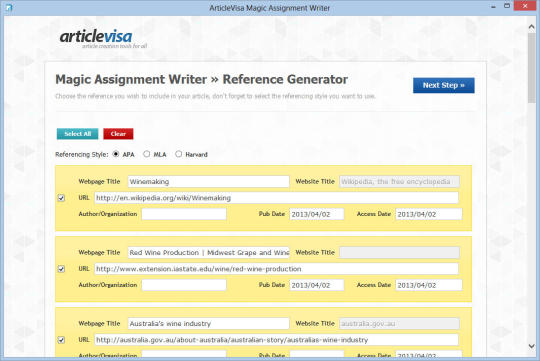Screen dimensions: 540x361
Task: Select MLA referencing style
Action: tap(147, 154)
